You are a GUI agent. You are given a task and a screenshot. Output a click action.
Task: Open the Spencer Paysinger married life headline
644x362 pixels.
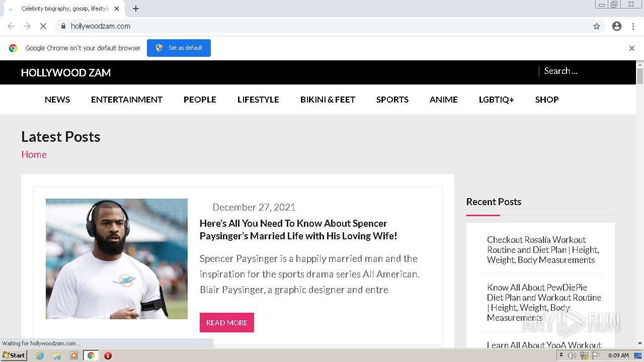tap(298, 229)
